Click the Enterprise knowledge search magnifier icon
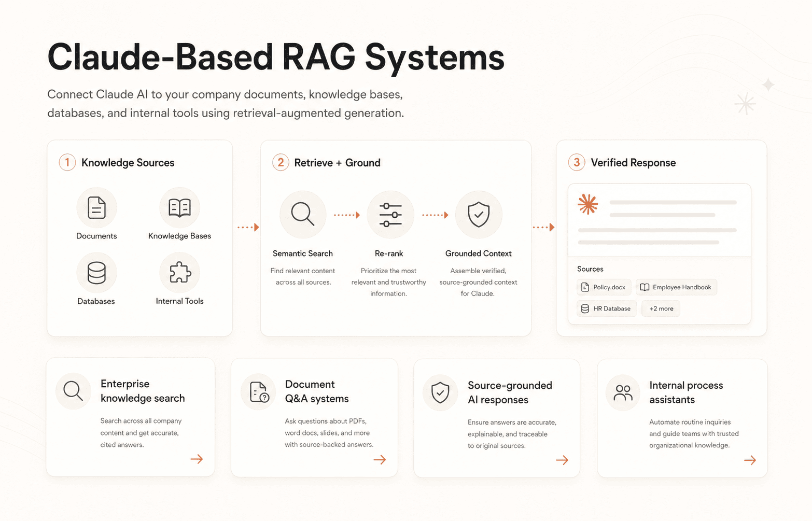Screen dimensions: 812x521 (73, 391)
